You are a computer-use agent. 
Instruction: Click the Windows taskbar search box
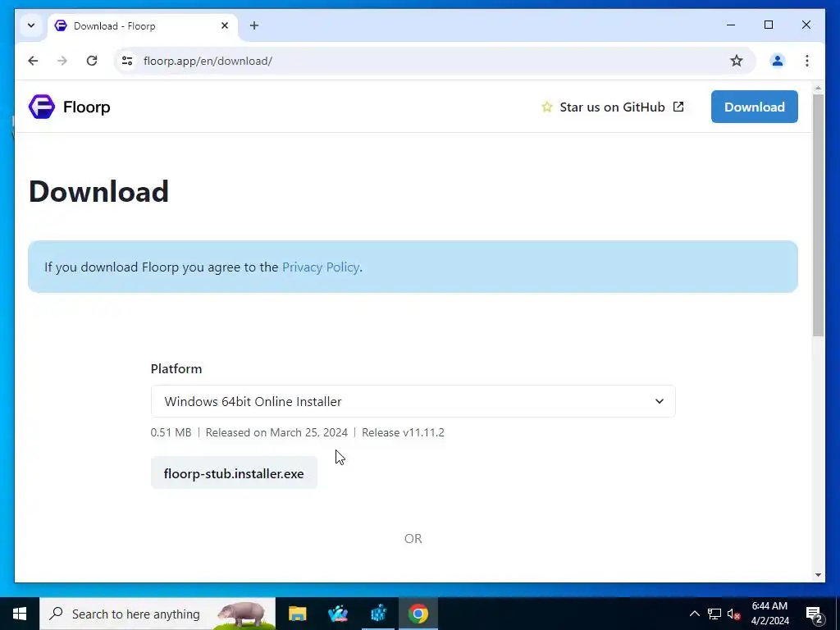[157, 614]
